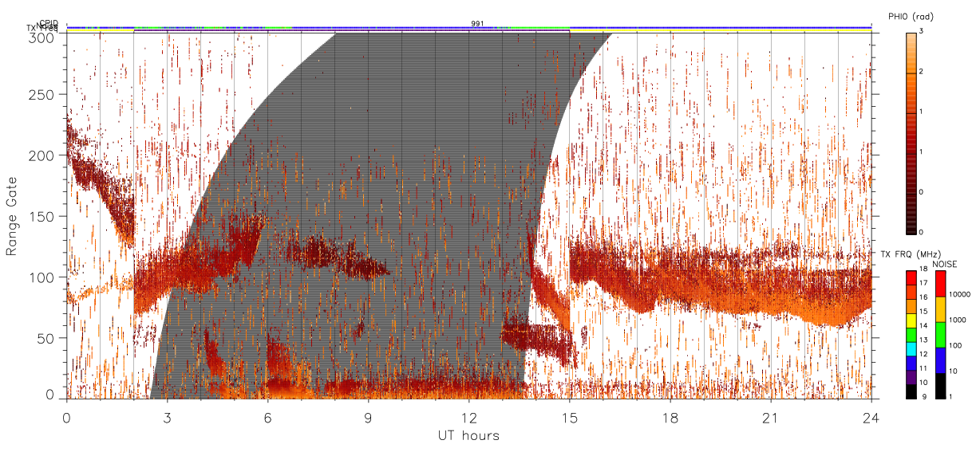Click the 'Range Gate' y-axis label
The image size is (980, 452).
12,216
